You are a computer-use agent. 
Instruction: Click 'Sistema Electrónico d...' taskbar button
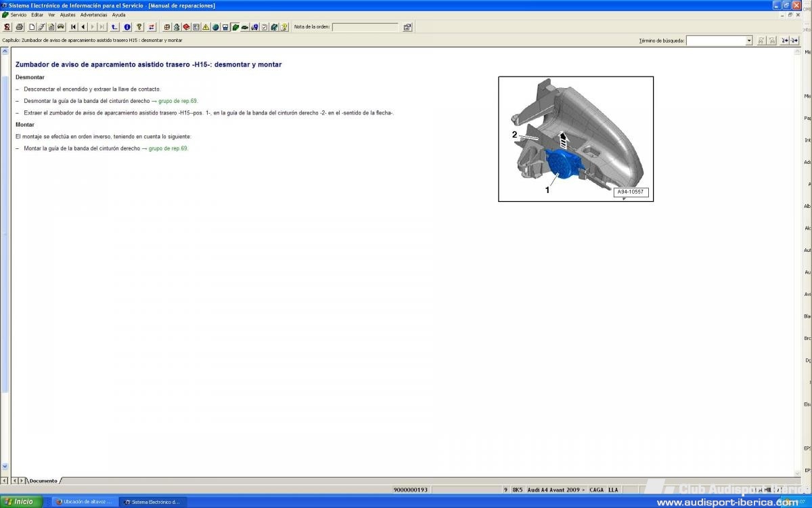[152, 502]
